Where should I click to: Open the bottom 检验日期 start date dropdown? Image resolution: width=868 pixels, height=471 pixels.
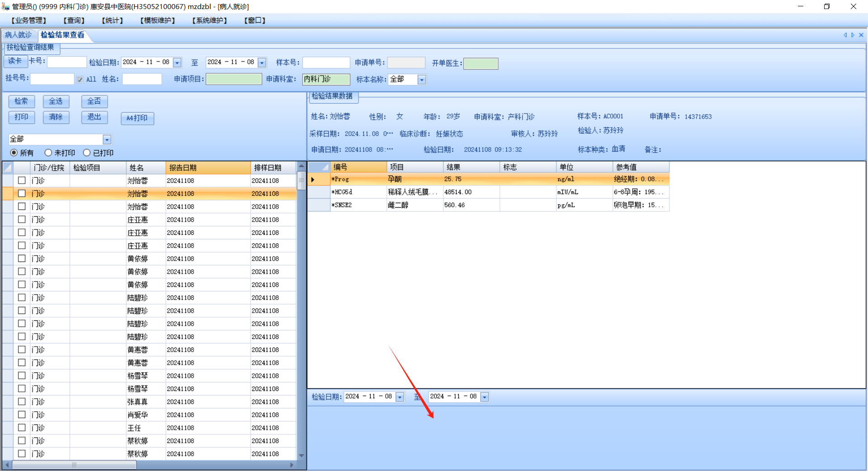pyautogui.click(x=400, y=397)
